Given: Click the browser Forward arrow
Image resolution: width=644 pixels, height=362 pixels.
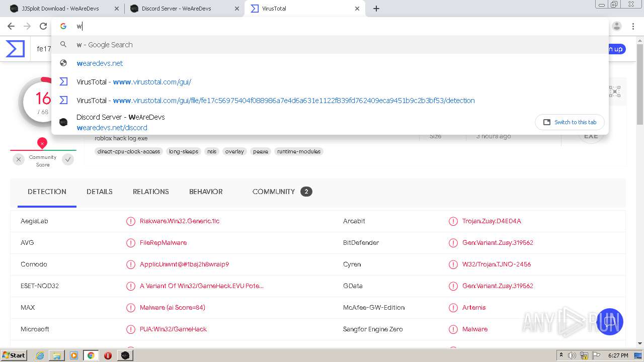Looking at the screenshot, I should pos(27,26).
